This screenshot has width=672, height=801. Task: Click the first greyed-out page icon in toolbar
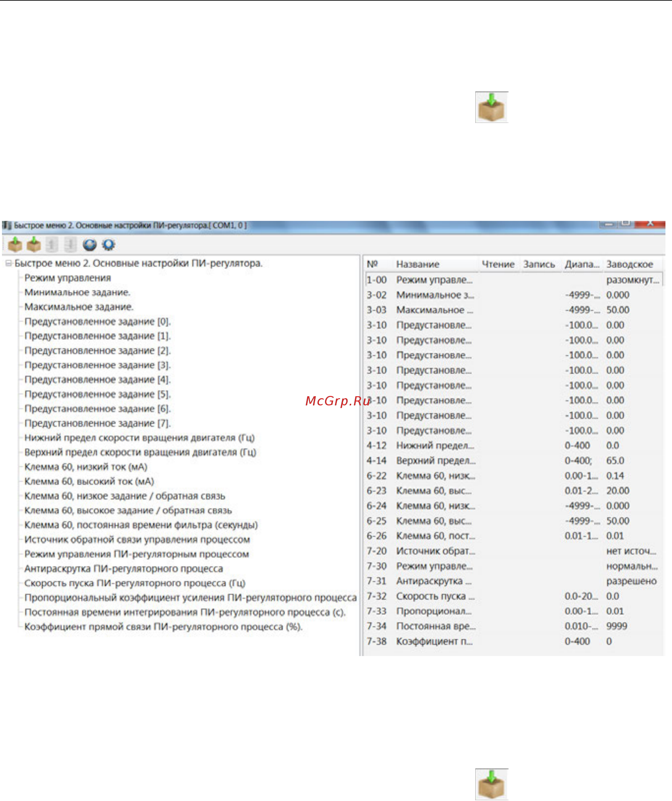click(52, 244)
